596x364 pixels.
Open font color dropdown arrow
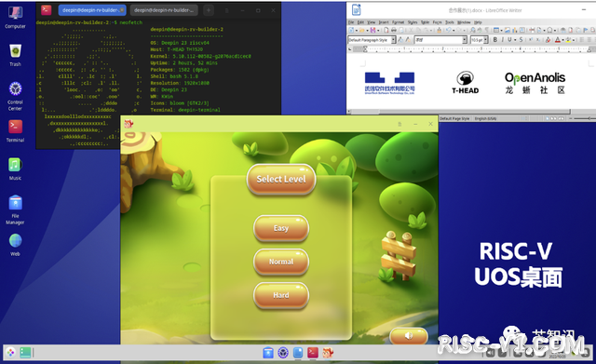(562, 40)
